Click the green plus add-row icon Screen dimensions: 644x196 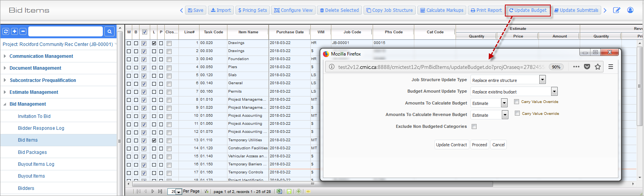[x=298, y=191]
